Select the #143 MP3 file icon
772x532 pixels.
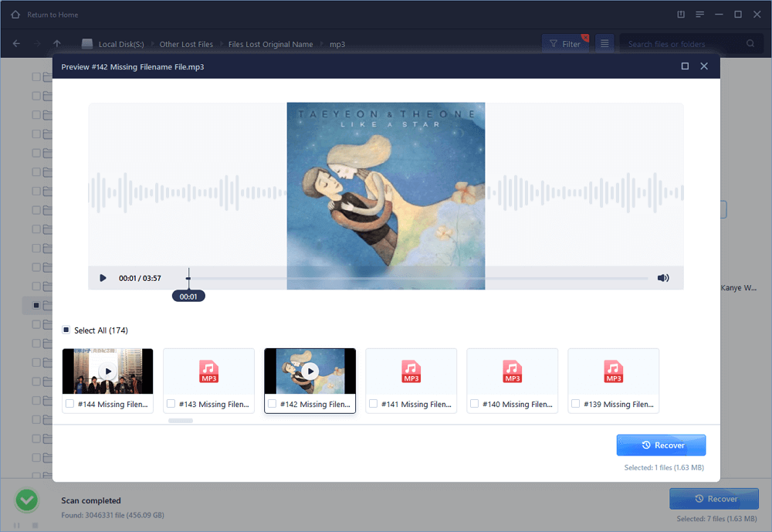point(208,371)
